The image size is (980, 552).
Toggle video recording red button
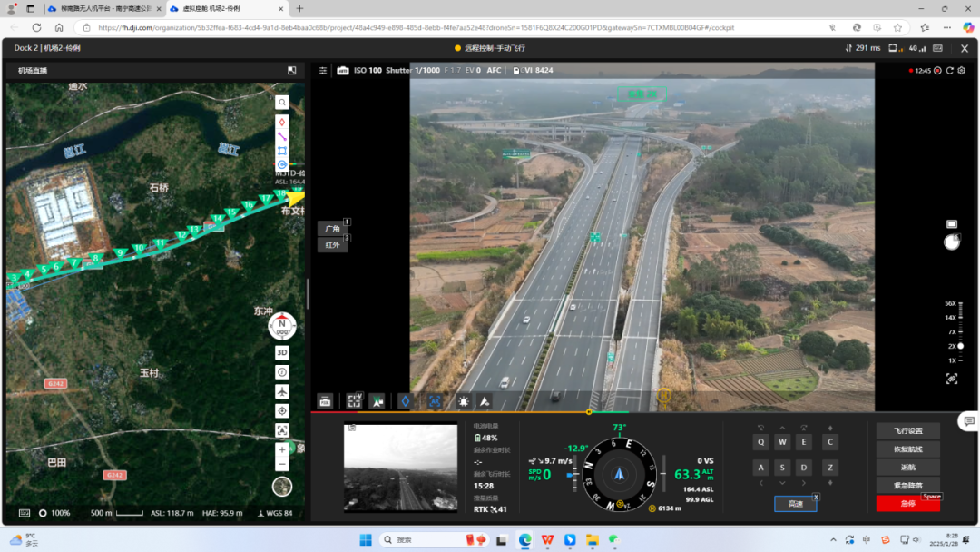(937, 70)
